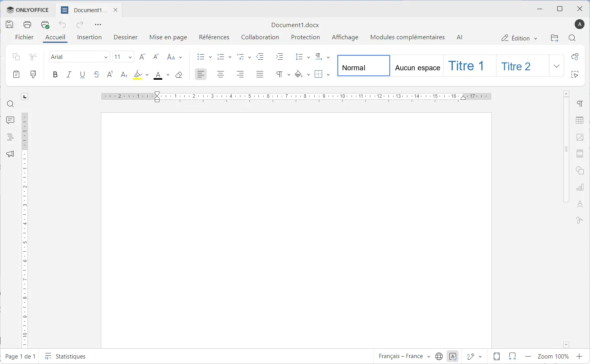Open Table settings in the right sidebar
590x364 pixels.
click(580, 121)
